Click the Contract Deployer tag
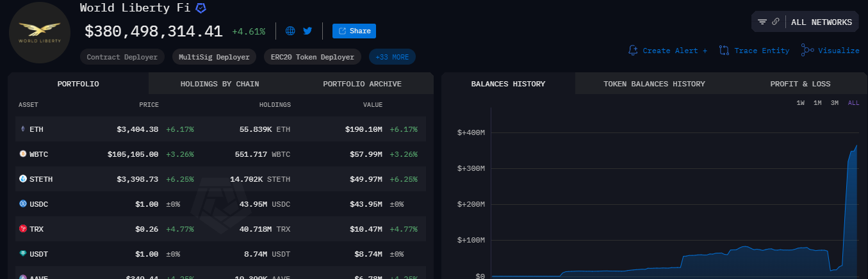The width and height of the screenshot is (868, 279). coord(122,57)
